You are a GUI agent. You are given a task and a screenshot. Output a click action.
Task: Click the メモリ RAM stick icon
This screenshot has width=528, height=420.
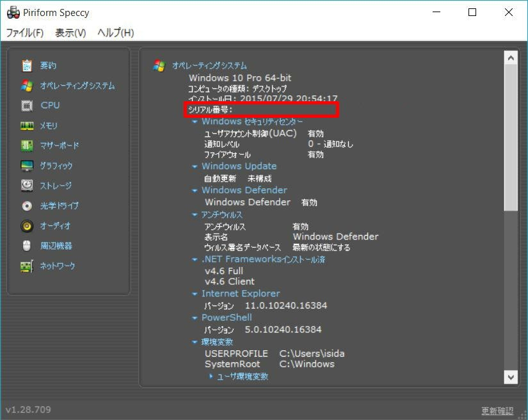[27, 126]
